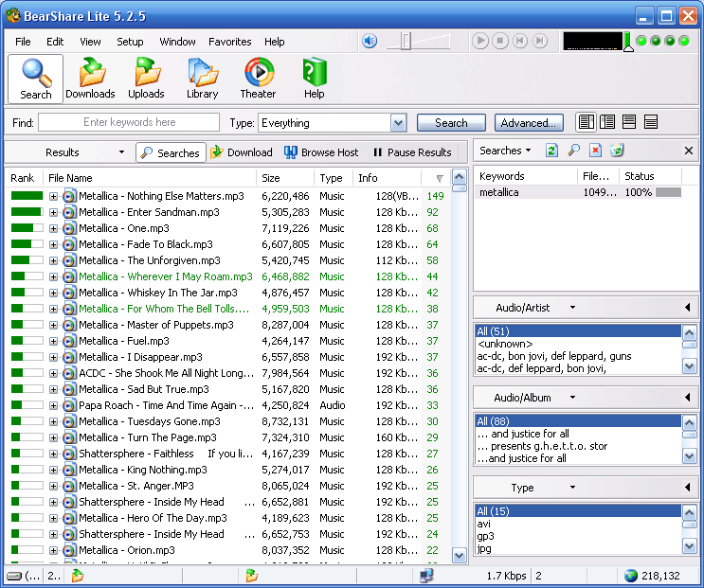Open the Favorites menu
704x588 pixels.
tap(230, 42)
